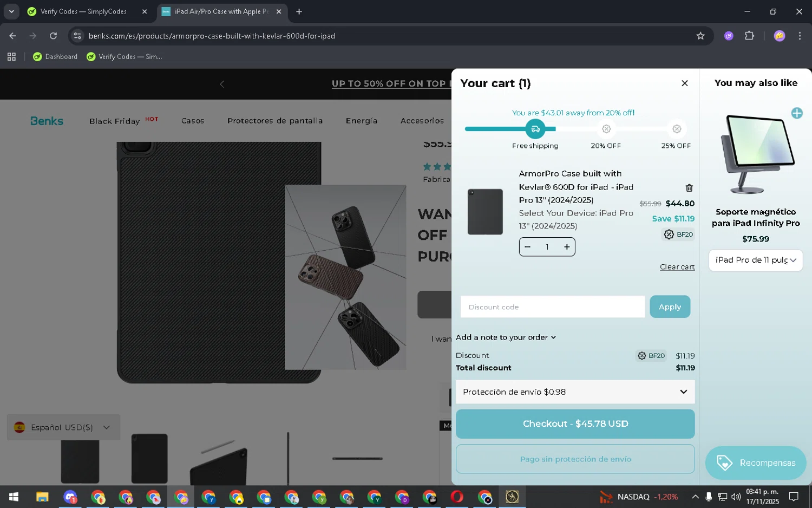Go back to previous page
Viewport: 812px width, 508px height.
(12, 36)
